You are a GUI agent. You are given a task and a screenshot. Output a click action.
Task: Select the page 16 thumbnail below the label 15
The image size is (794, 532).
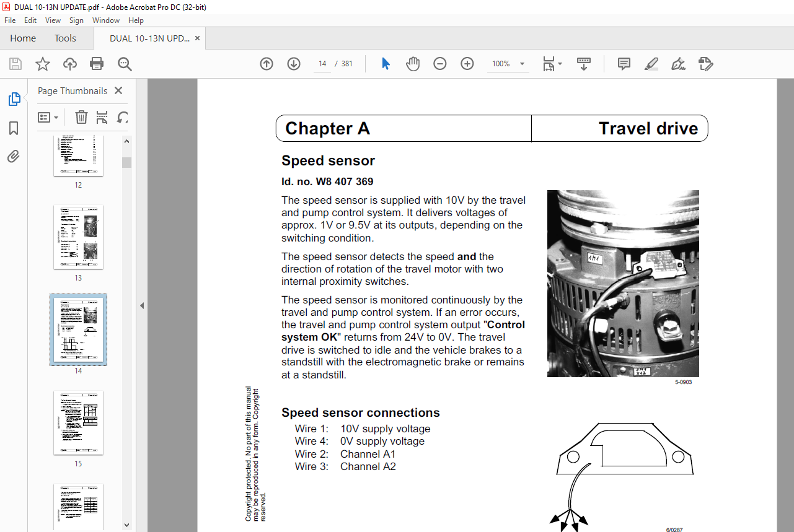tap(78, 506)
